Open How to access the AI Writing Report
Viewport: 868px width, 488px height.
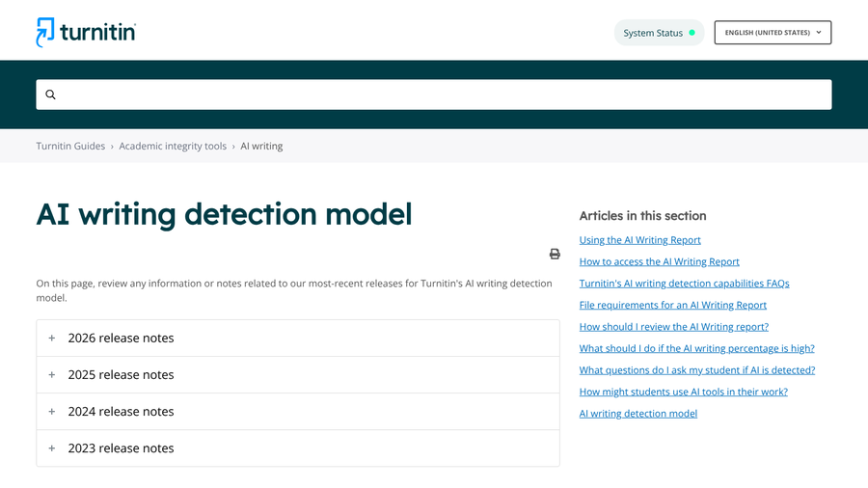[660, 261]
